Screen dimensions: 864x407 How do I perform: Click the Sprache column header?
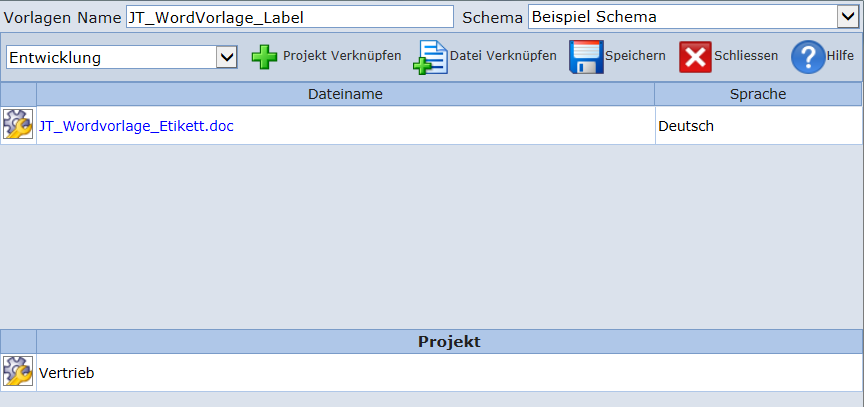point(757,94)
